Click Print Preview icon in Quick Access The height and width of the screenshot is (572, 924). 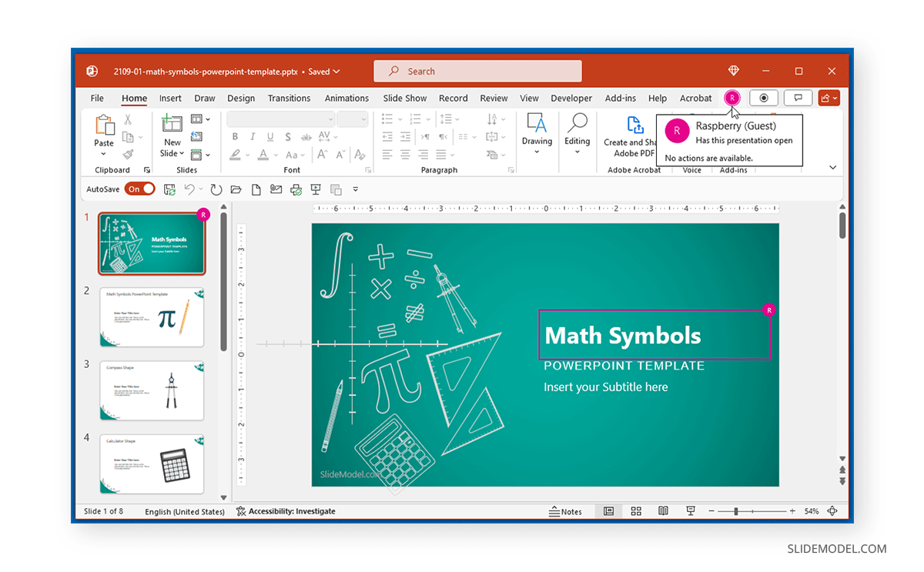(x=296, y=189)
